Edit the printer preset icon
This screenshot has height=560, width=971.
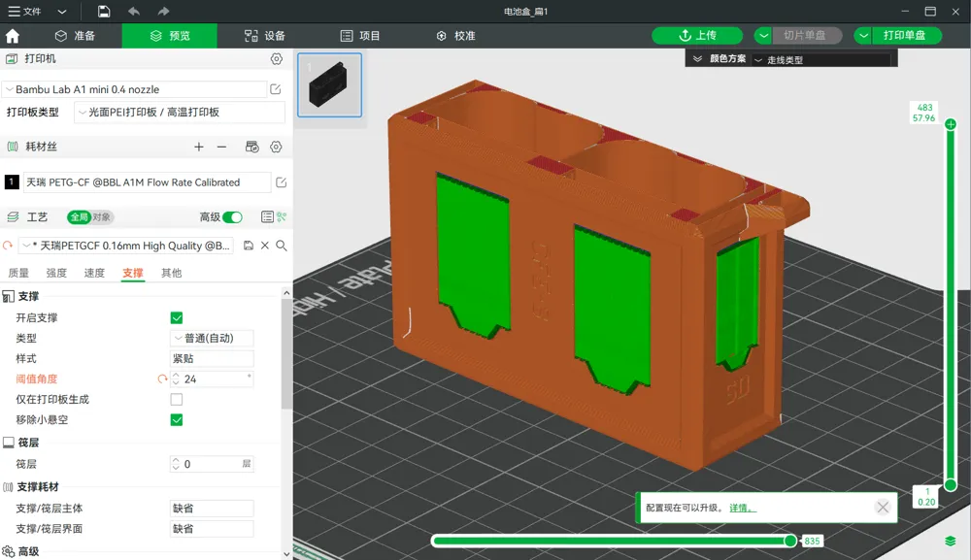click(276, 89)
